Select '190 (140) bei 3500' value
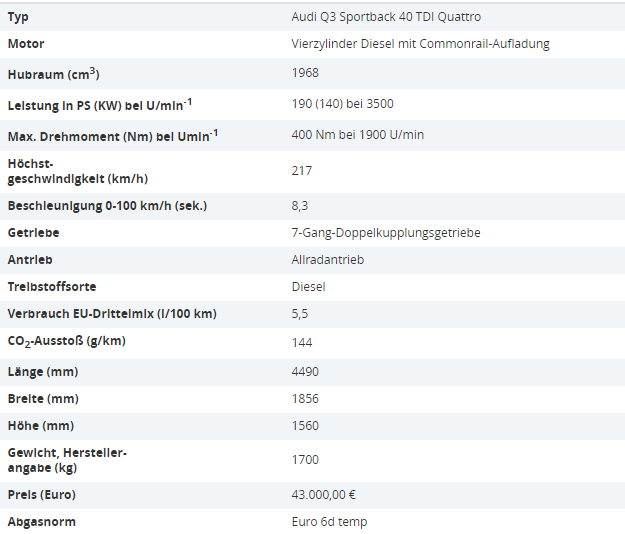Screen dimensions: 625x534 coord(342,104)
